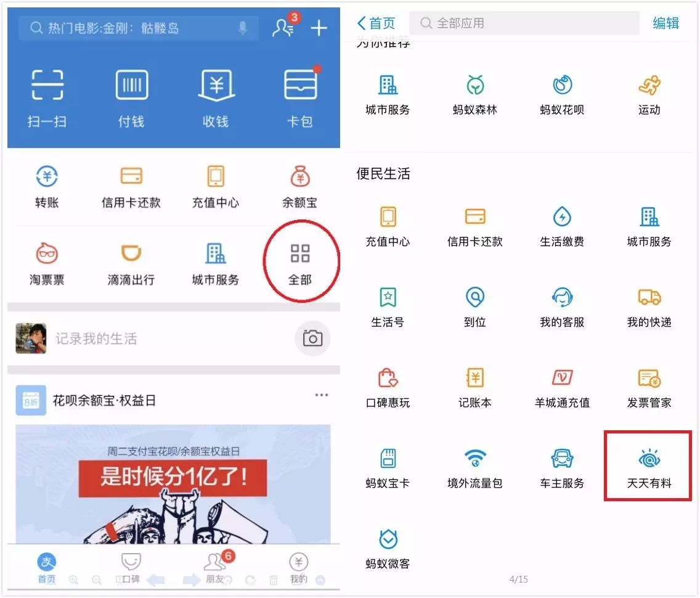Open 充值中心 on the home screen
The width and height of the screenshot is (700, 598).
[216, 187]
